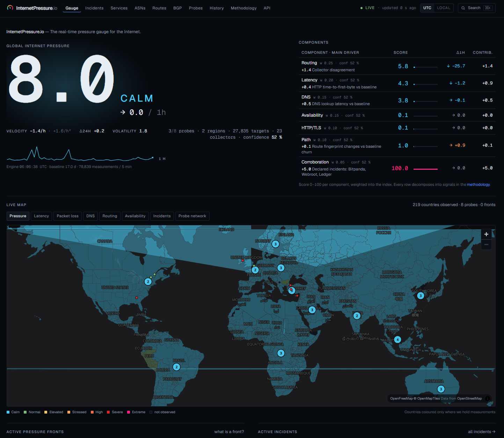The image size is (504, 438).
Task: Expand the DNS component row
Action: pos(397,100)
